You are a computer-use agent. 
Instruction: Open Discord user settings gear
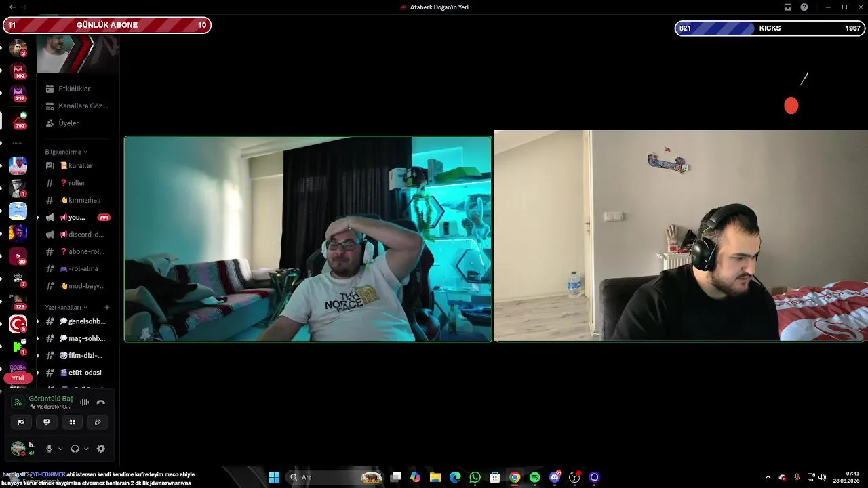[x=101, y=449]
